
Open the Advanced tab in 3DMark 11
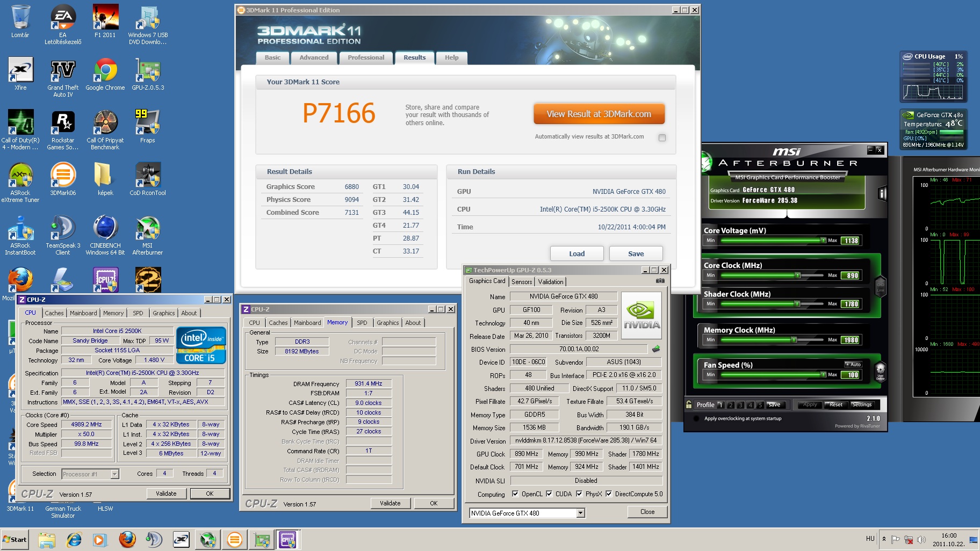[x=314, y=57]
